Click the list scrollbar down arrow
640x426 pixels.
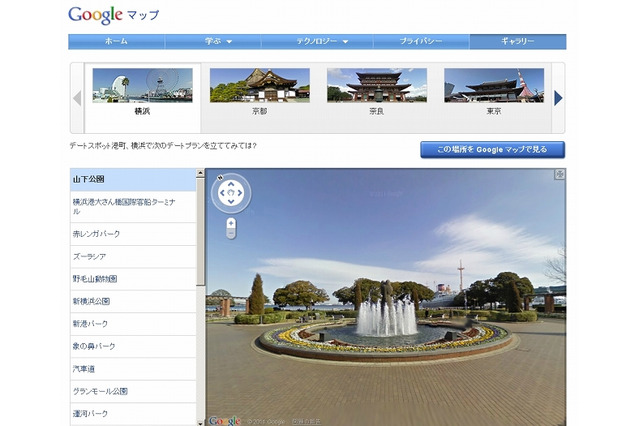[x=200, y=423]
